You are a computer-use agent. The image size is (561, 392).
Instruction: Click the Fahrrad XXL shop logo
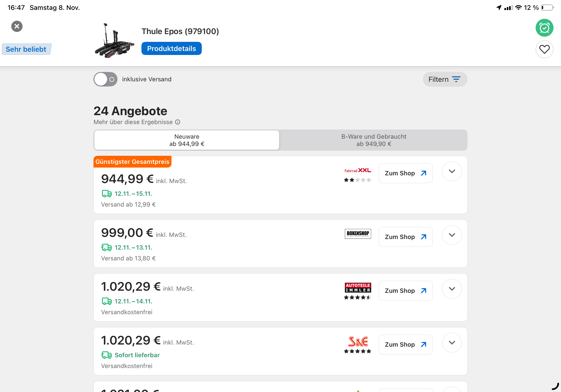pos(358,170)
